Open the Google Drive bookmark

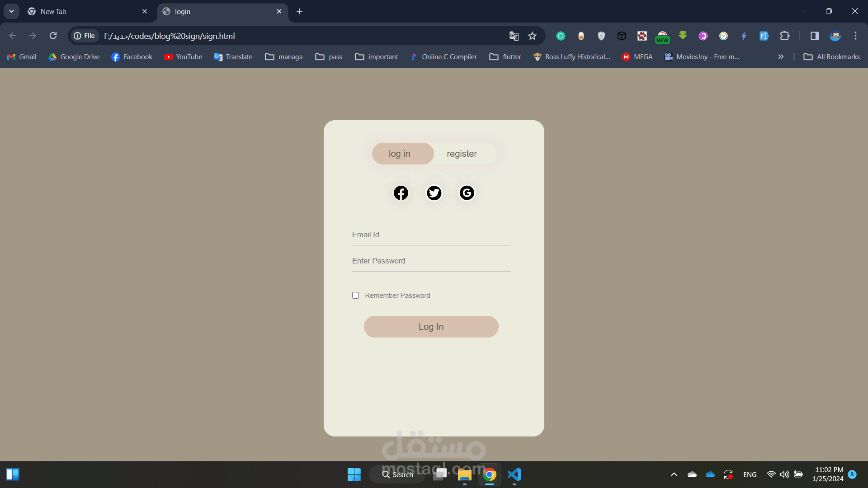coord(74,57)
